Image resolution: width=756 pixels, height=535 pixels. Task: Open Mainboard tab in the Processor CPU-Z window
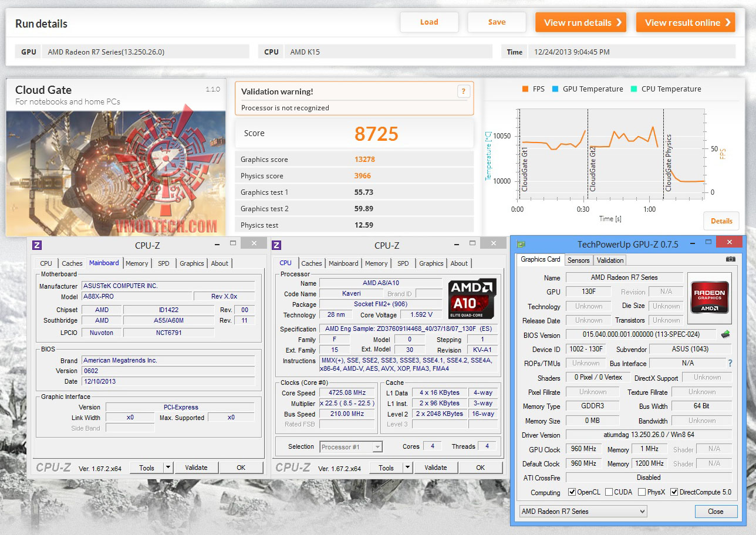343,263
